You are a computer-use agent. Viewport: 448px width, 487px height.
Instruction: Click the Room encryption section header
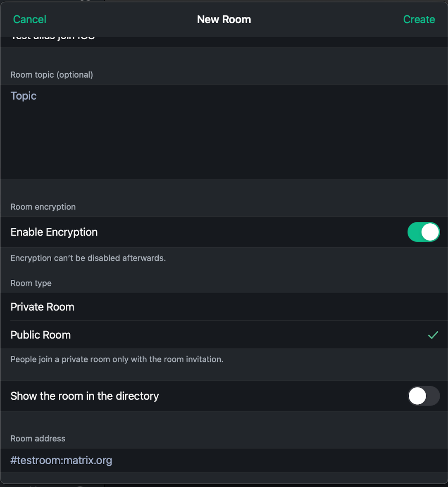pos(43,207)
